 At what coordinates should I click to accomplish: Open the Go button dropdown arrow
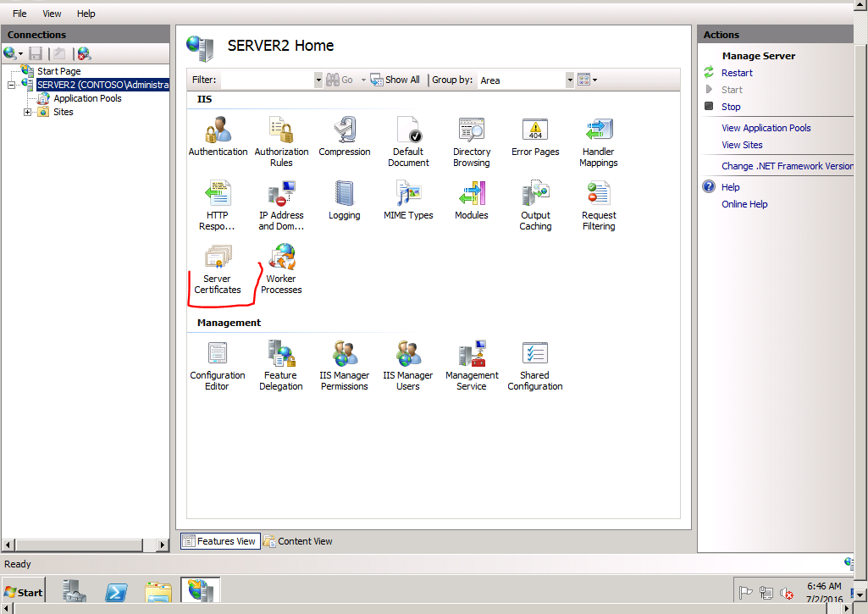click(x=363, y=80)
